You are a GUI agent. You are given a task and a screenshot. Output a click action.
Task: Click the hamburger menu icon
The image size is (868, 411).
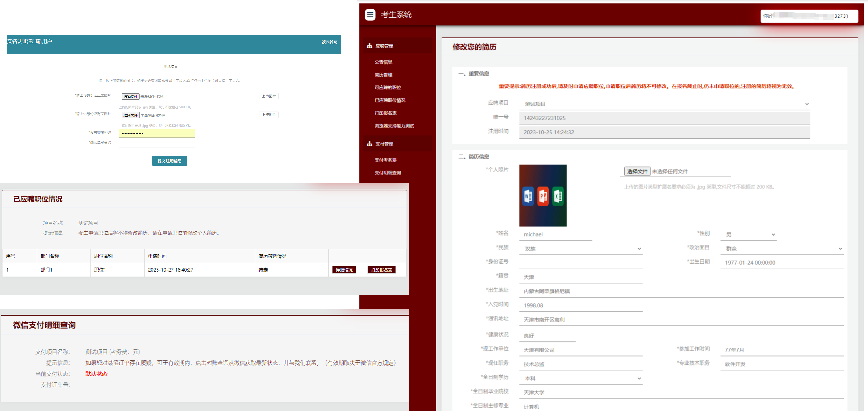point(370,15)
